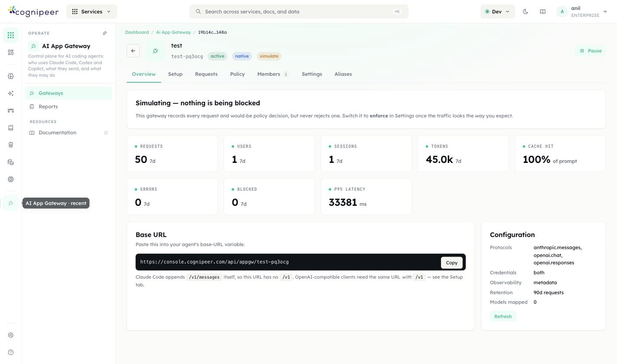Open the anil ENTERPRISE account menu

(x=582, y=12)
